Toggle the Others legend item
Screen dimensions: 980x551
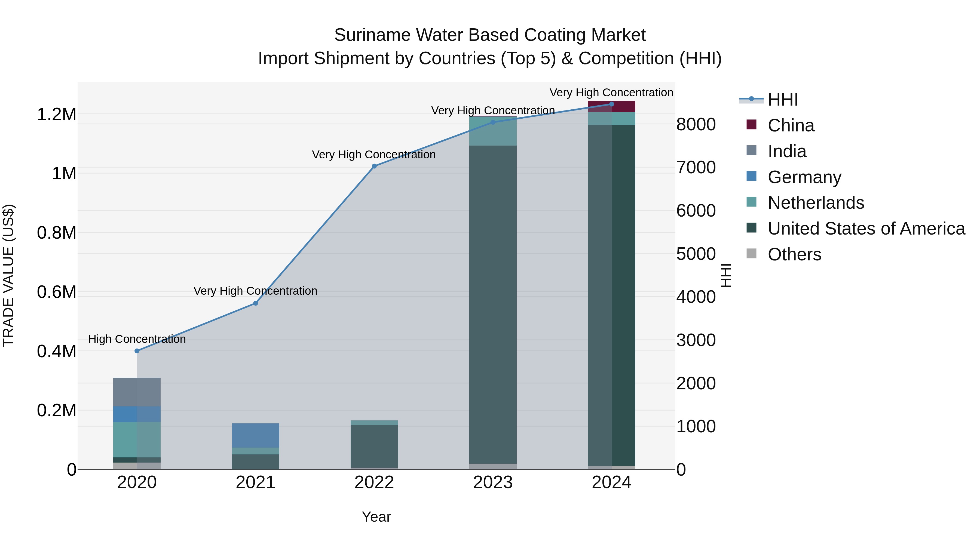point(784,254)
